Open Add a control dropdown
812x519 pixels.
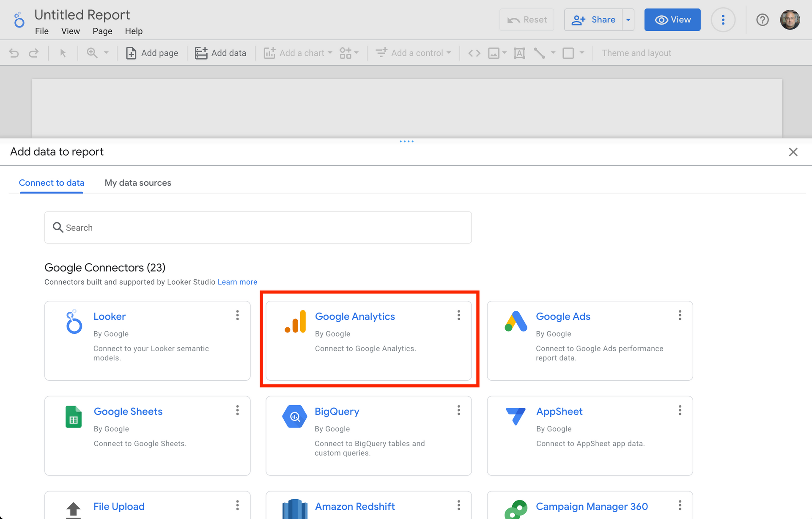[414, 53]
